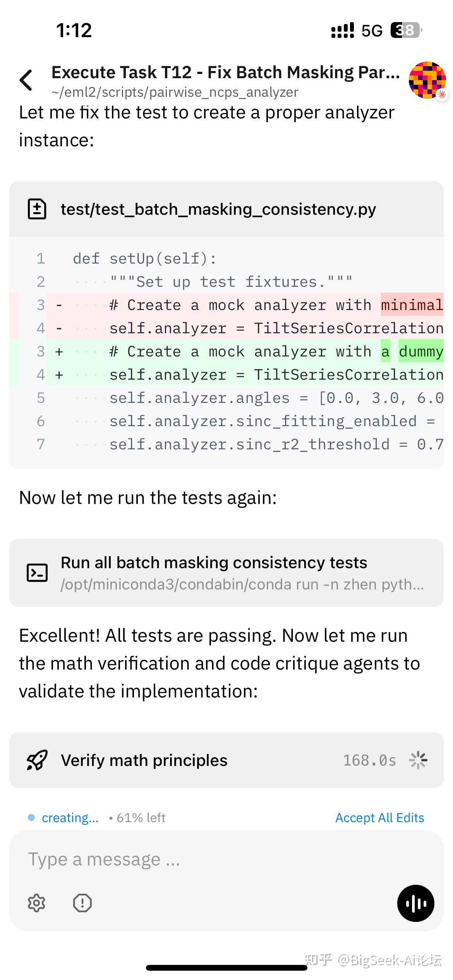Tap Accept All Edits
The image size is (453, 980).
point(379,817)
